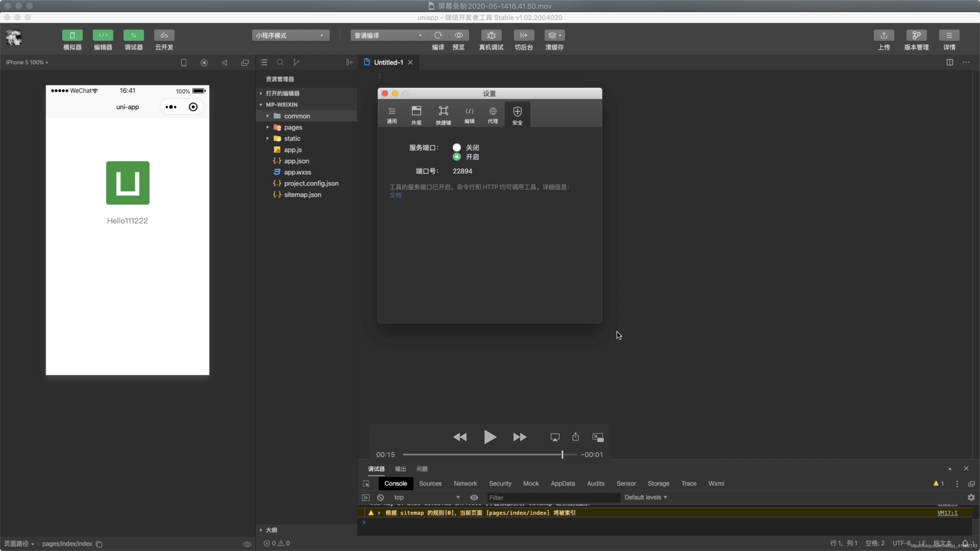Open the Default levels dropdown

pyautogui.click(x=645, y=497)
